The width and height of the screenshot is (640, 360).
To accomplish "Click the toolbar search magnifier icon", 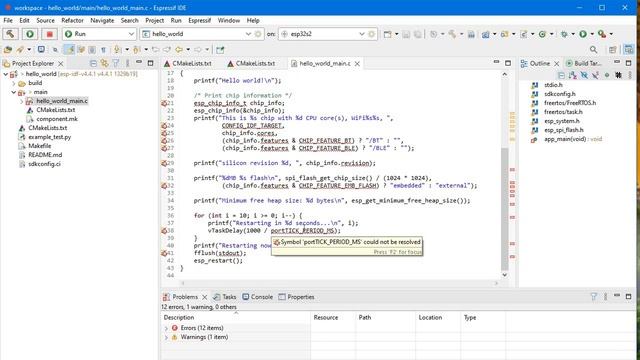I will click(x=593, y=49).
